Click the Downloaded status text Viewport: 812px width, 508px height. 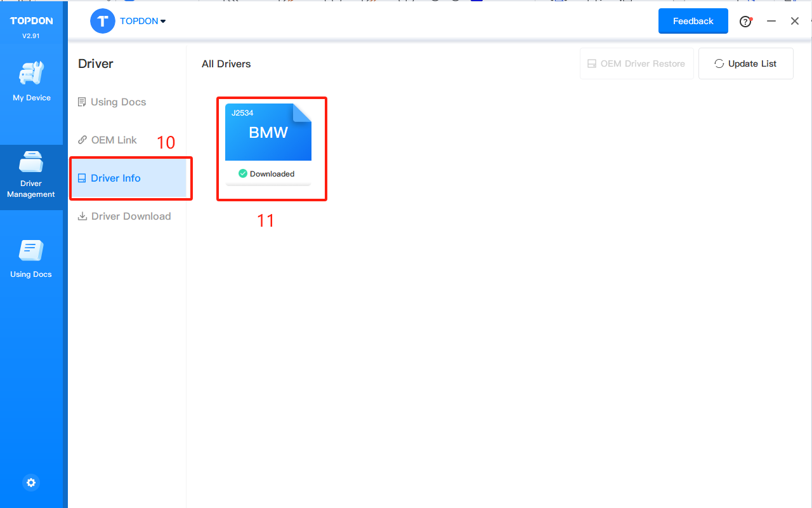click(272, 173)
